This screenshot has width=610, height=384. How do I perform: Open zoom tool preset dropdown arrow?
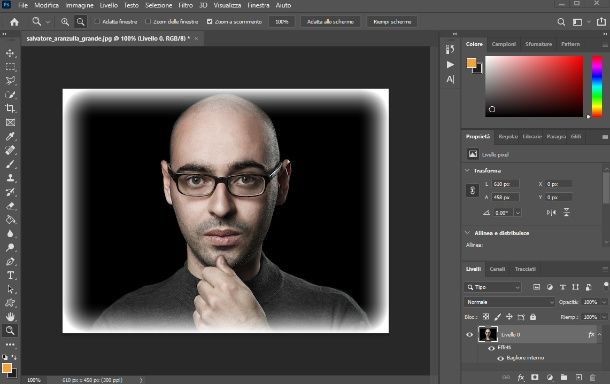(47, 23)
